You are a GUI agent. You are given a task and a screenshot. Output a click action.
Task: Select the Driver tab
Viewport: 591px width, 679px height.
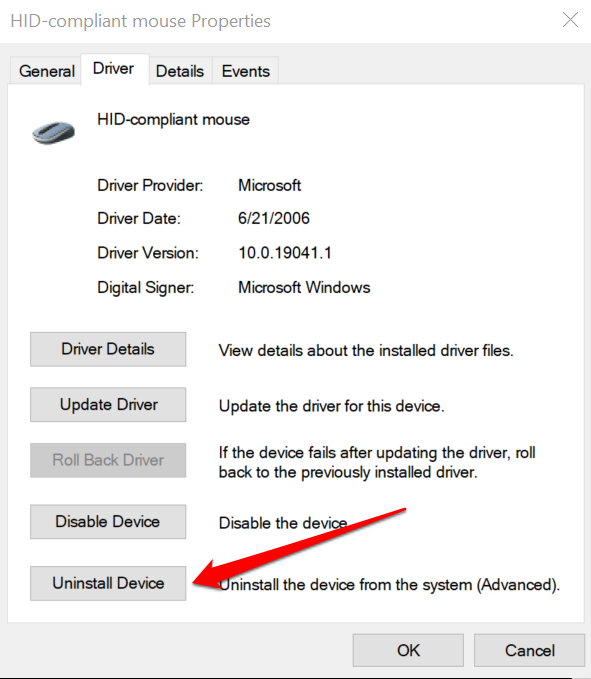click(x=114, y=68)
